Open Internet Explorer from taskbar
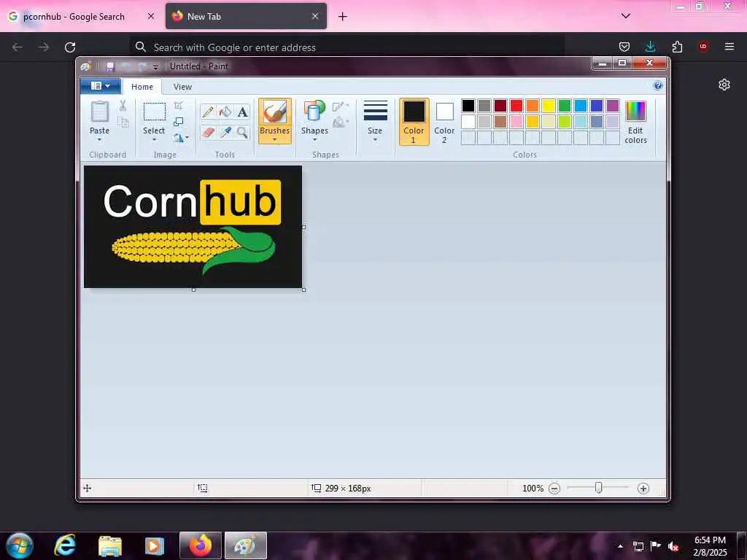This screenshot has width=747, height=560. click(65, 545)
